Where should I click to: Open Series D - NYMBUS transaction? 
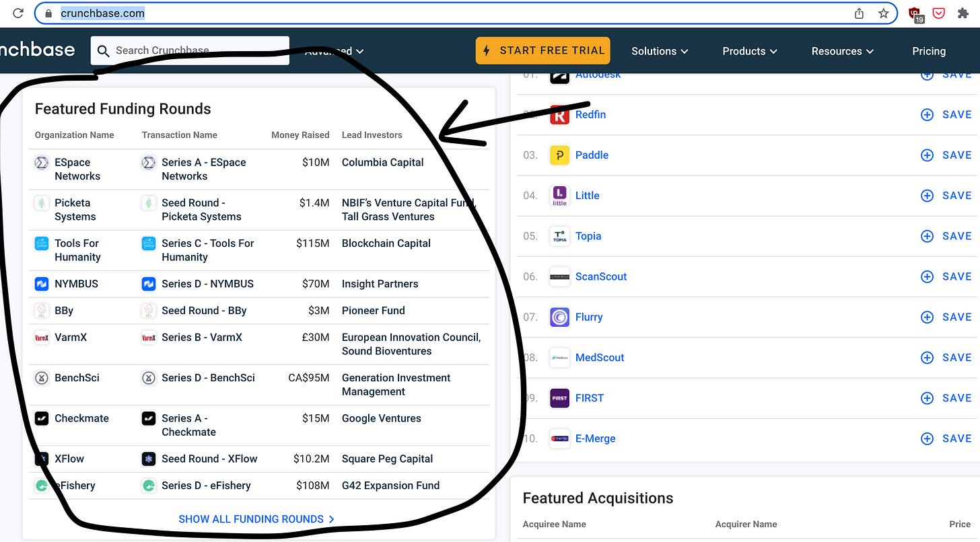[x=207, y=284]
